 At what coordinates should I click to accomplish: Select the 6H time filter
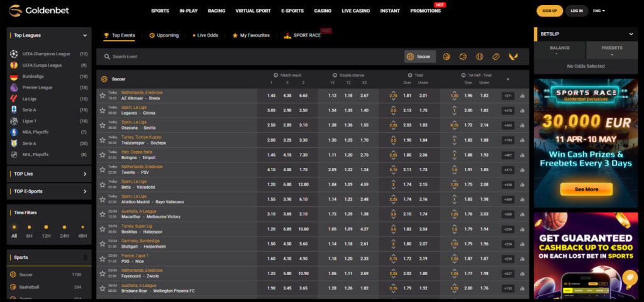click(x=29, y=231)
